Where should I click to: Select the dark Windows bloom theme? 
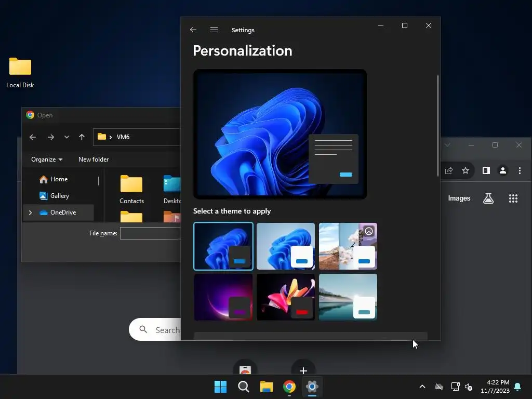click(223, 246)
